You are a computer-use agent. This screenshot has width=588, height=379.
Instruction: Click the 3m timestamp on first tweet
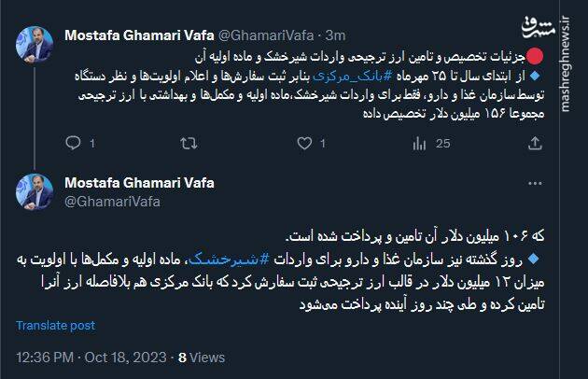click(336, 35)
